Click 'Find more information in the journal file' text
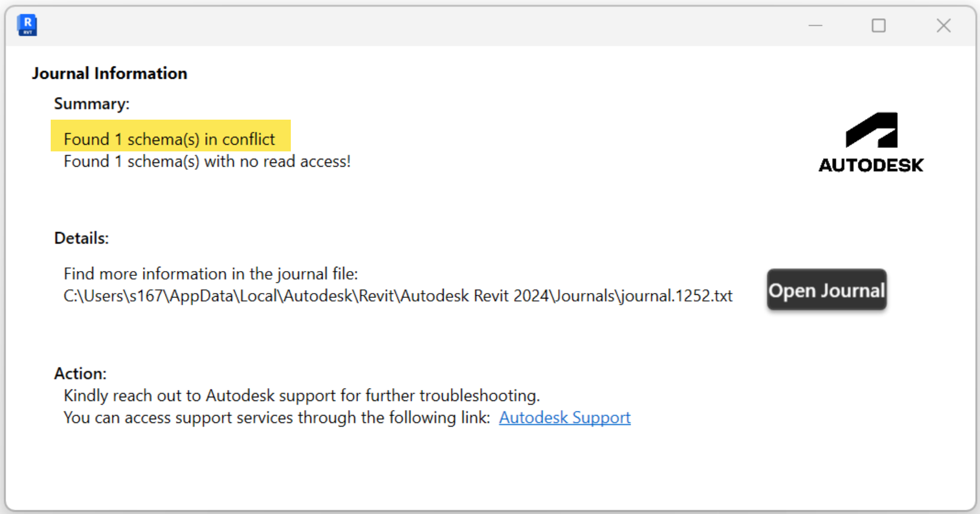 (x=211, y=274)
